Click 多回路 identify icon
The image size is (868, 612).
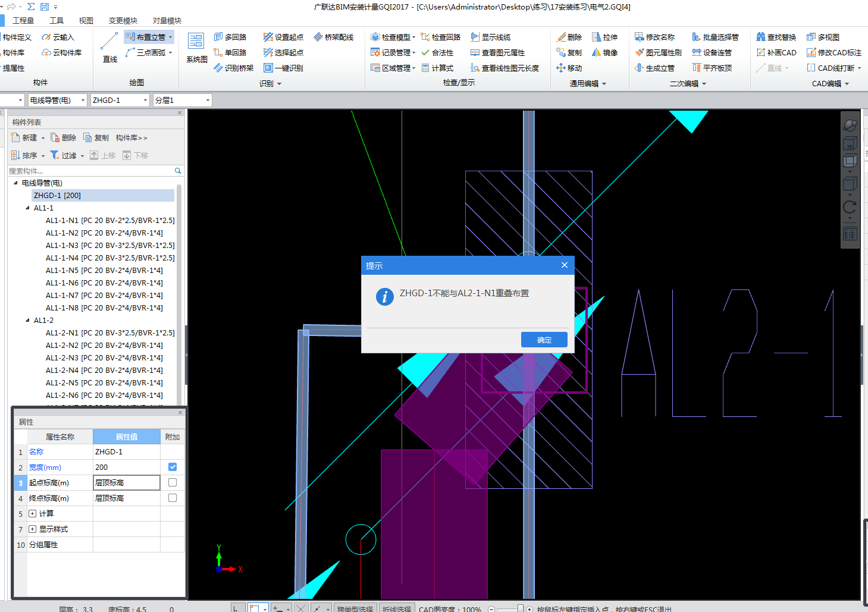pyautogui.click(x=230, y=37)
